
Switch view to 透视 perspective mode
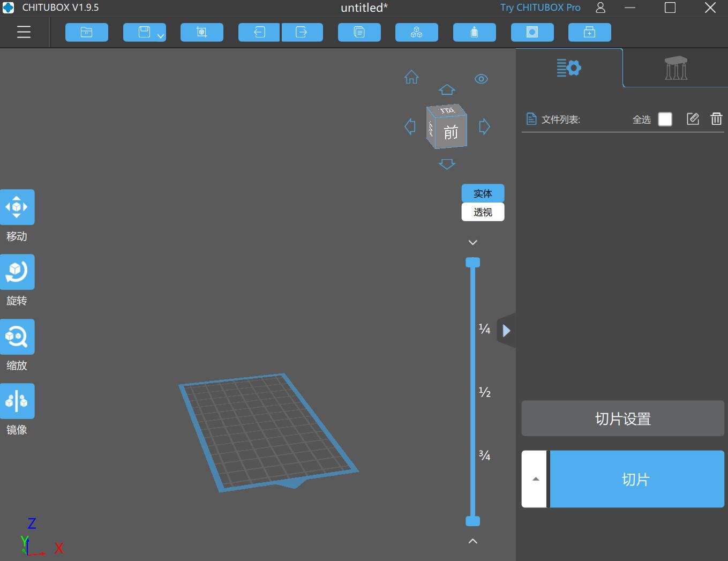tap(482, 212)
